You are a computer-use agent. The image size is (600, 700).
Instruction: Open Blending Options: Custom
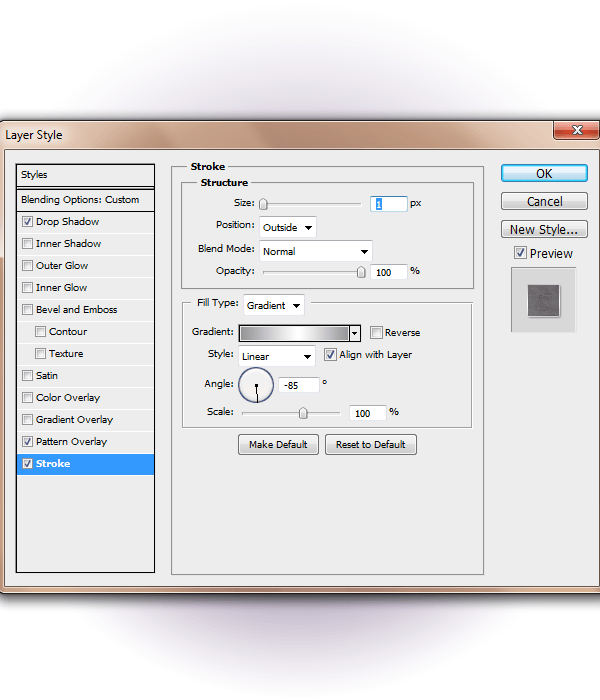click(x=85, y=200)
